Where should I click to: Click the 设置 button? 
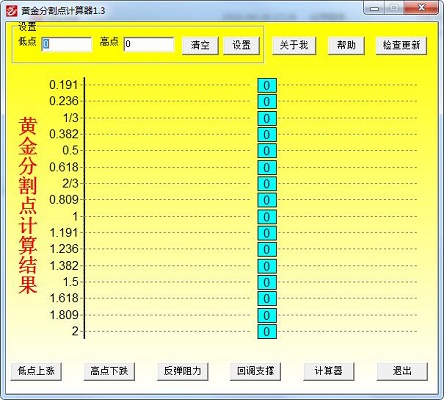click(241, 45)
